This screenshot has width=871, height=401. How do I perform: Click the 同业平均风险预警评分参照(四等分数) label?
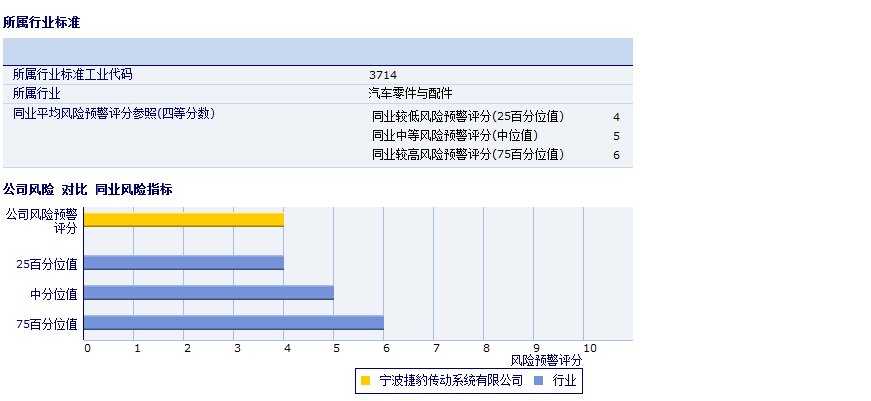[114, 114]
